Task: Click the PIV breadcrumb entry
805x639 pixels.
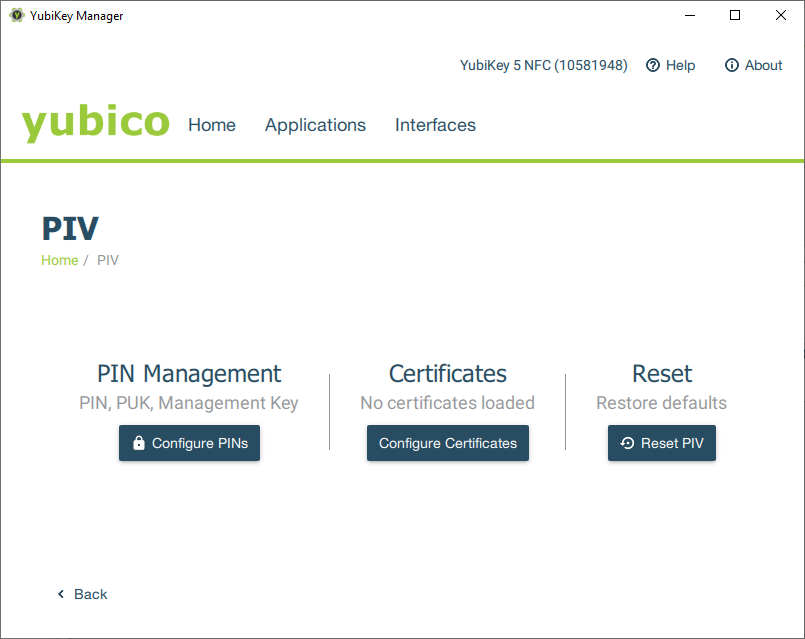Action: pyautogui.click(x=107, y=260)
